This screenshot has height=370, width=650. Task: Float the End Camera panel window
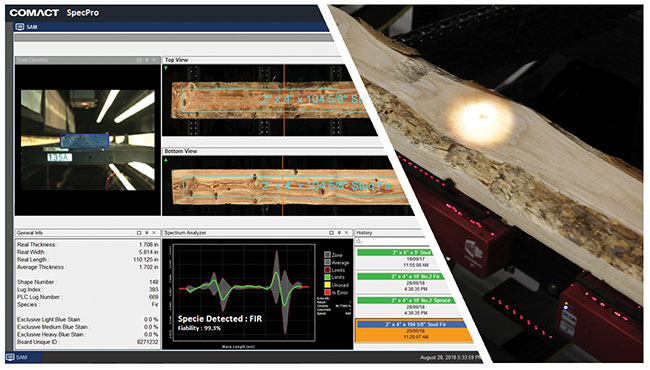pos(139,60)
